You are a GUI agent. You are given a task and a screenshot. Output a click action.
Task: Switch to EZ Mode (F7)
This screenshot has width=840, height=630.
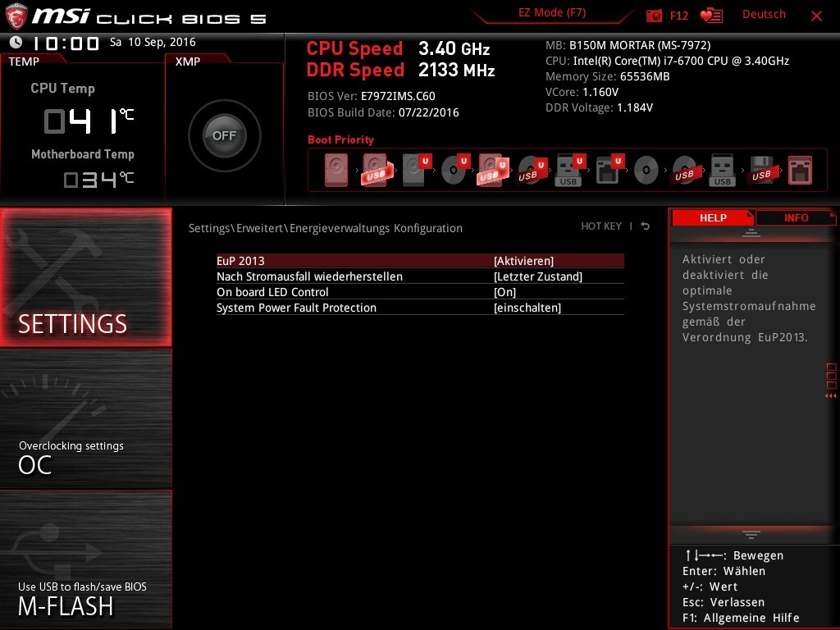point(552,12)
